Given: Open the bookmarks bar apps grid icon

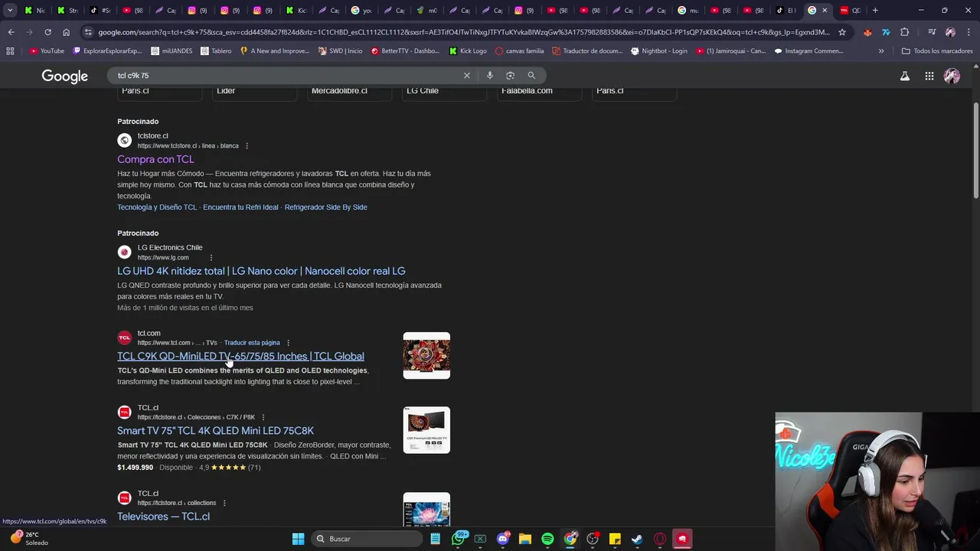Looking at the screenshot, I should tap(10, 51).
